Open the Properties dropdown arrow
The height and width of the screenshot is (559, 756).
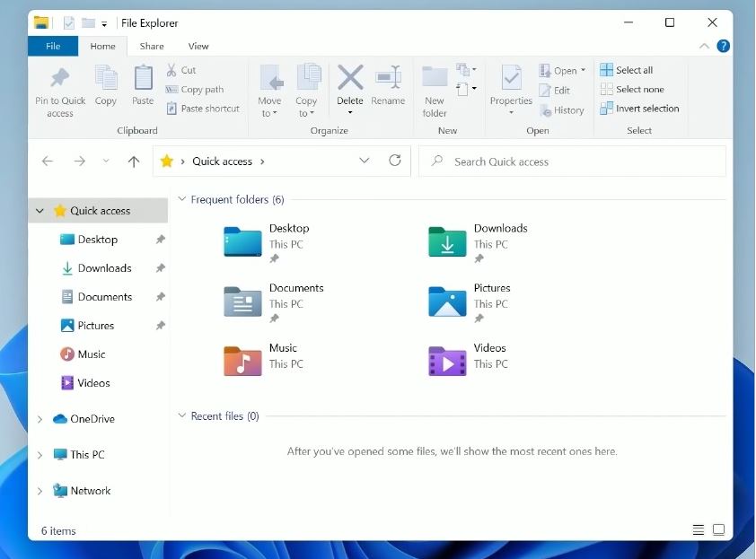coord(511,113)
